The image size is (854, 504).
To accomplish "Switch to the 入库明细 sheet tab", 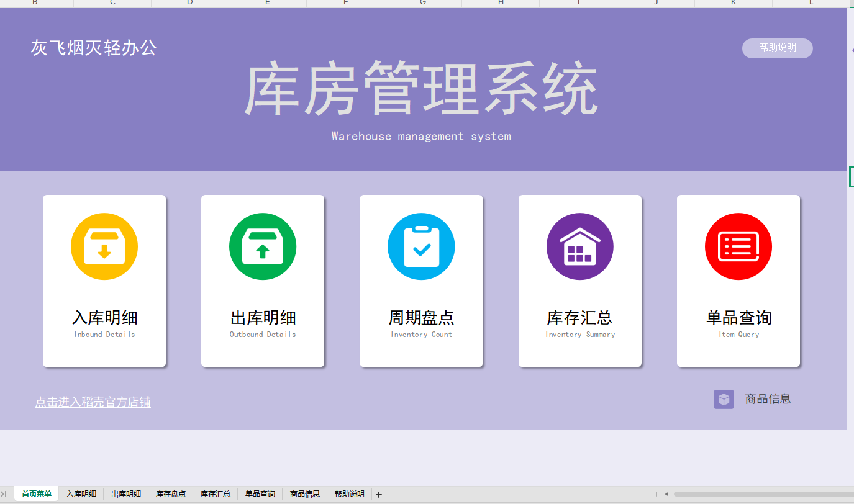I will [x=81, y=494].
